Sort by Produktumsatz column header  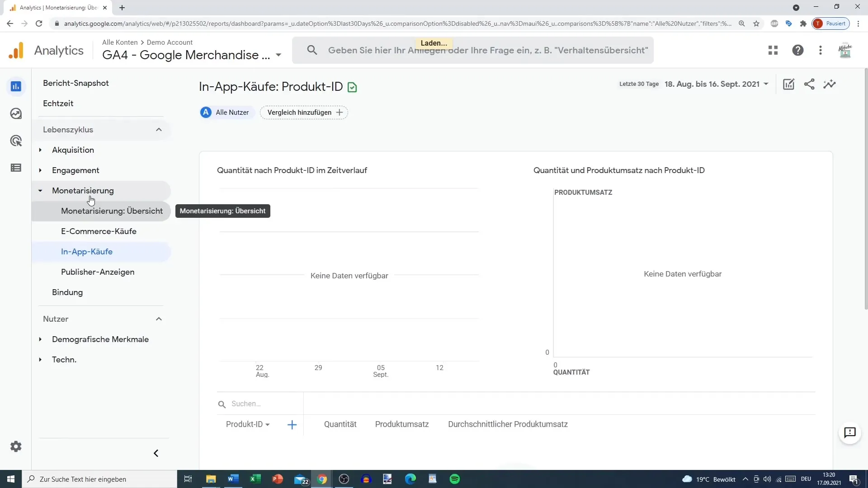pos(402,424)
